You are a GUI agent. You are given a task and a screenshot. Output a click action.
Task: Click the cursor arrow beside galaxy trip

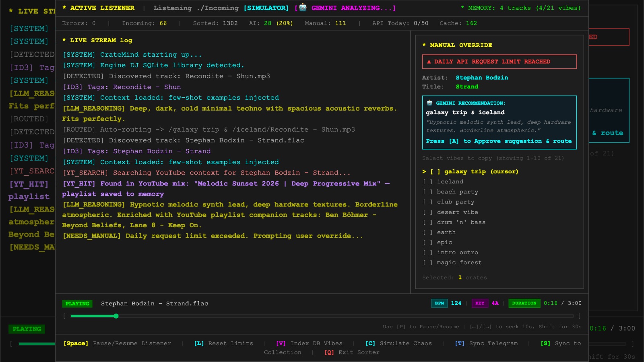(424, 171)
